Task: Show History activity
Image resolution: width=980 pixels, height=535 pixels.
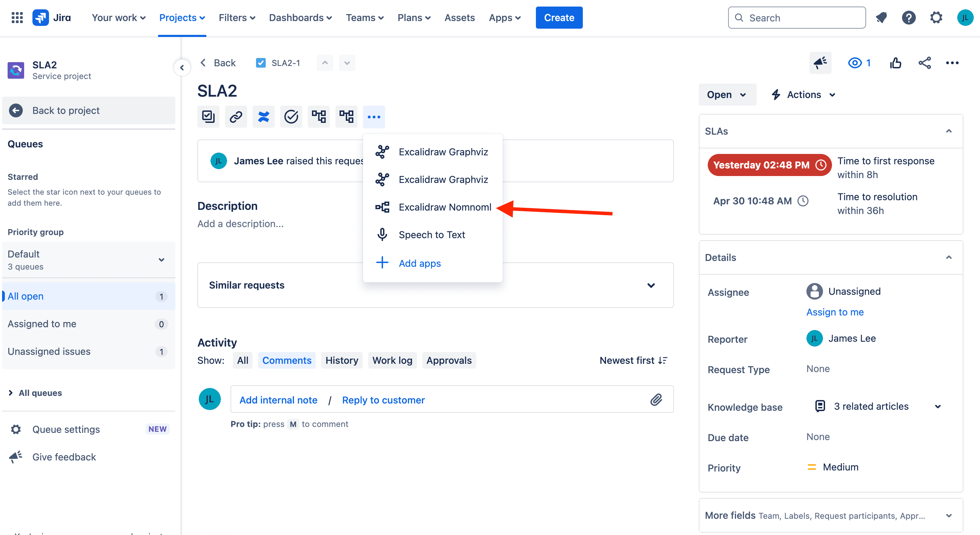Action: point(342,360)
